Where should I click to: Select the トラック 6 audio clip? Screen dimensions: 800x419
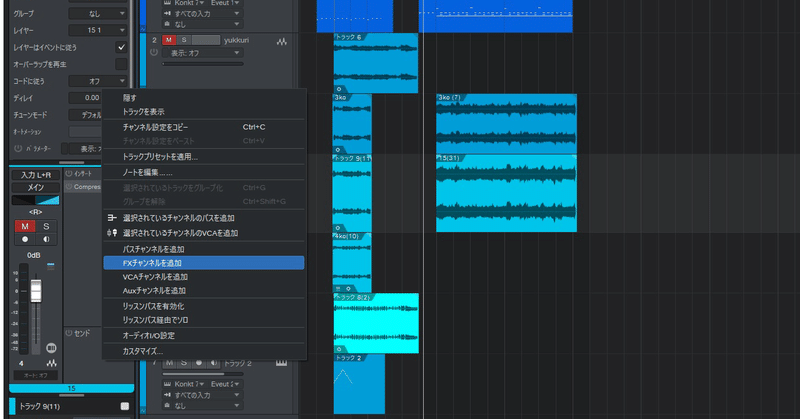376,63
